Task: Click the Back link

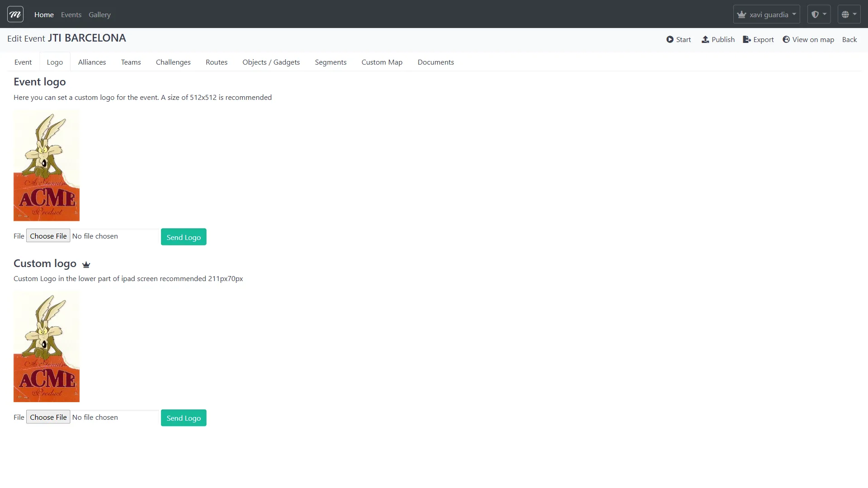Action: click(849, 40)
